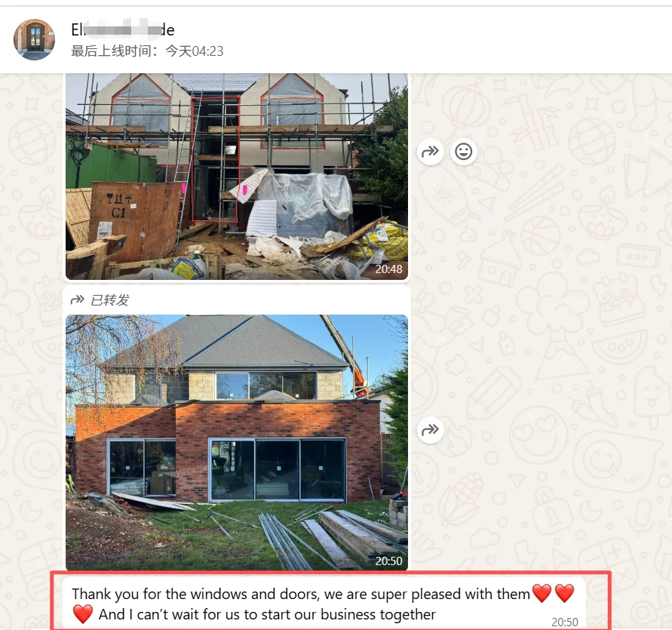Viewport: 672px width, 630px height.
Task: Forward the scaffolding house photo message
Action: pyautogui.click(x=430, y=152)
